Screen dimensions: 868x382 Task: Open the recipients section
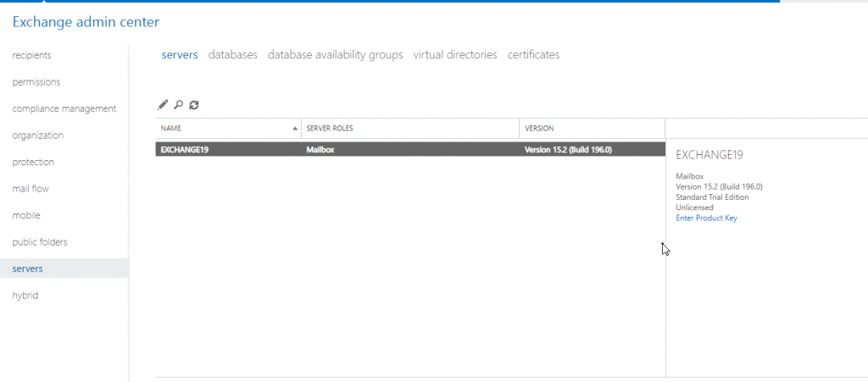click(31, 55)
